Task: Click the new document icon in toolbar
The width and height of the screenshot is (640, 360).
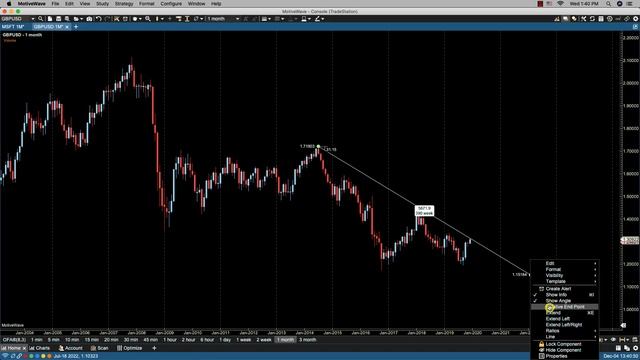Action: [50, 19]
